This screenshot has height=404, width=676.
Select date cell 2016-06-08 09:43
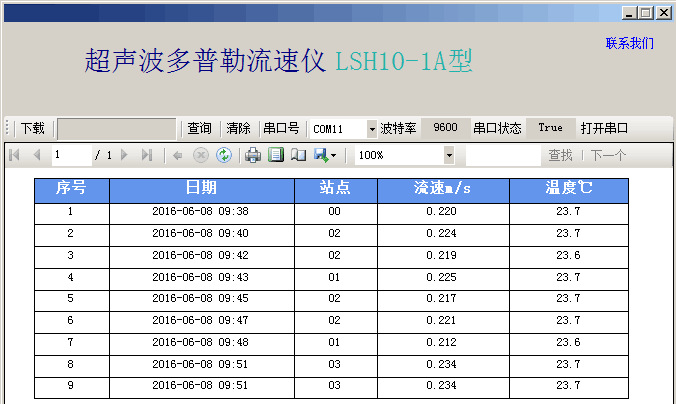point(200,277)
